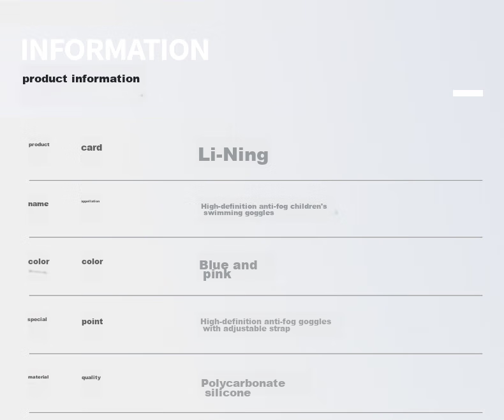Click the 'special' row label
This screenshot has height=420, width=504.
[37, 319]
